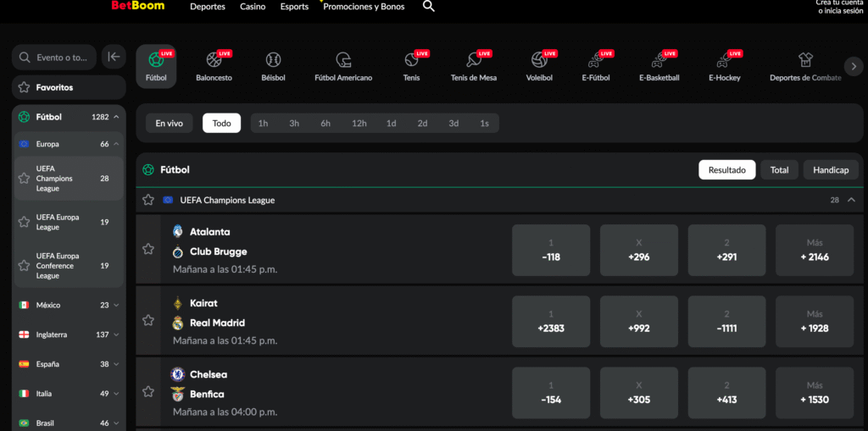Switch to Resultado market tab

click(726, 170)
